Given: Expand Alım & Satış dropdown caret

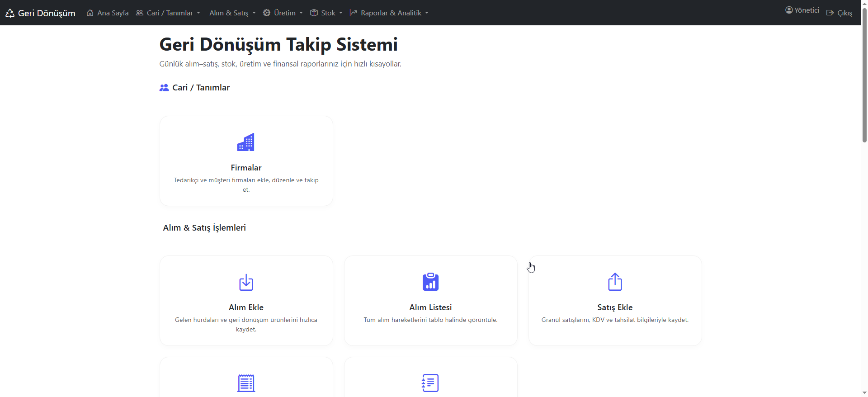Looking at the screenshot, I should 254,13.
